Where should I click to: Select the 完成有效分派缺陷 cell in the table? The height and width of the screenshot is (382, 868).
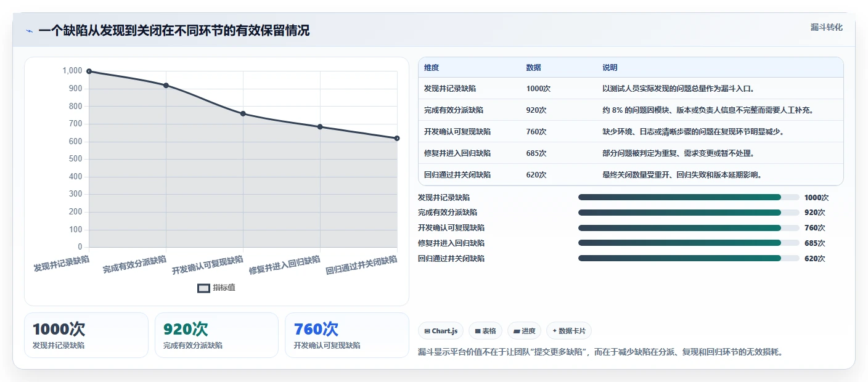(x=454, y=110)
